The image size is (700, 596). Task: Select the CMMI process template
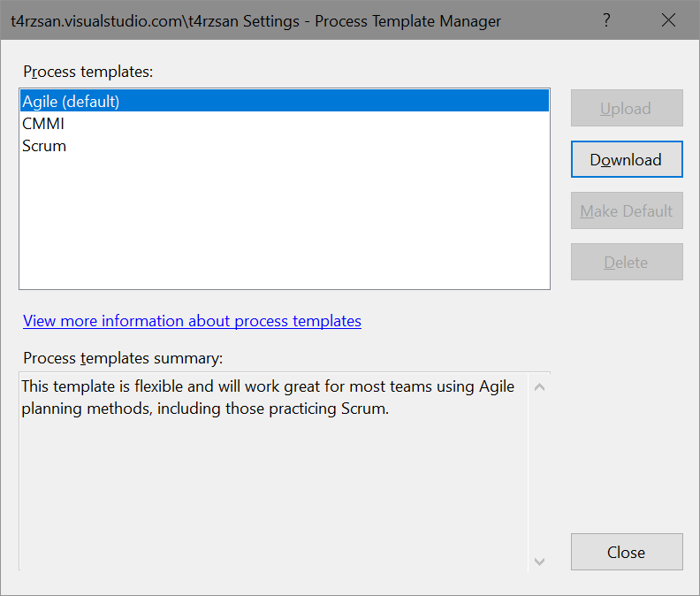click(x=43, y=124)
